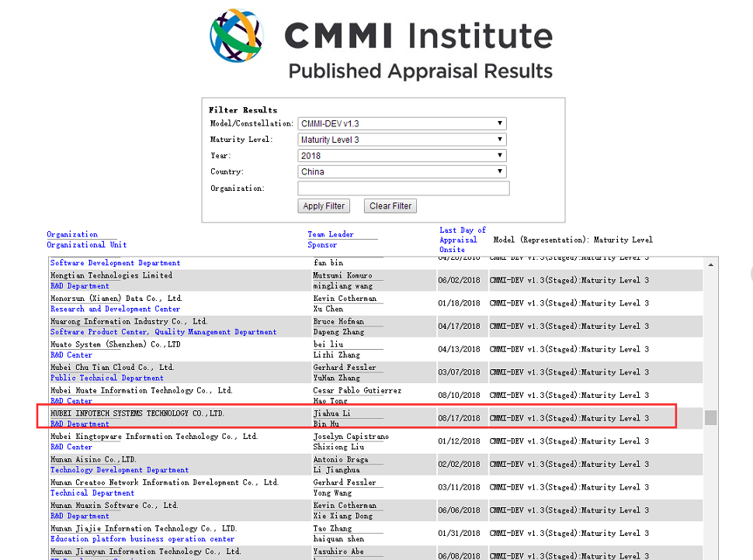Open Software Development Department link
Viewport: 753px width, 560px height.
(115, 263)
